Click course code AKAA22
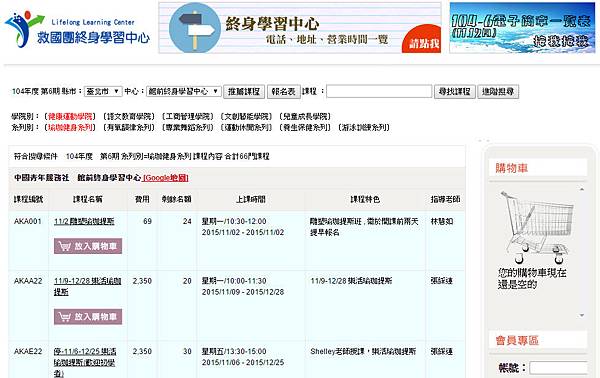Viewport: 600px width, 378px height. [28, 281]
